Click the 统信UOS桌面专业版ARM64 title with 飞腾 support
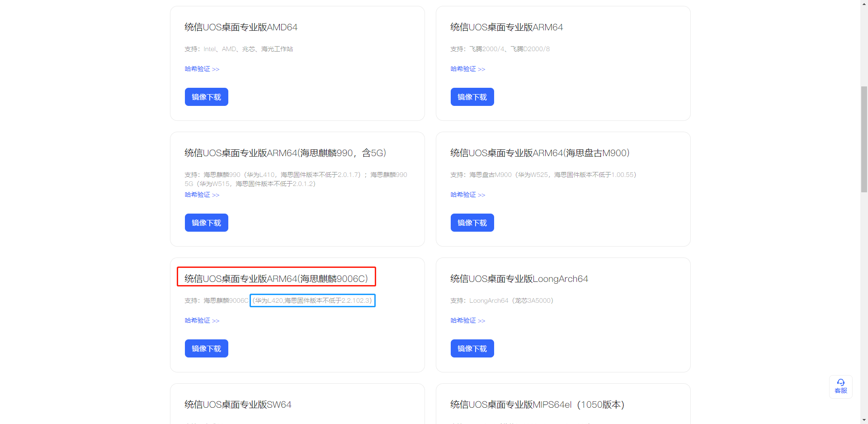The image size is (868, 424). [x=506, y=27]
